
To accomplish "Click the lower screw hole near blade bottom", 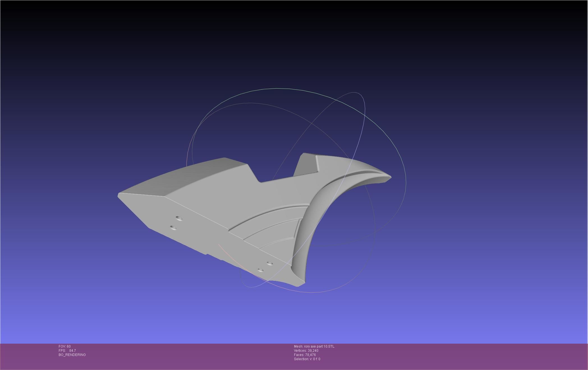I will tap(260, 270).
